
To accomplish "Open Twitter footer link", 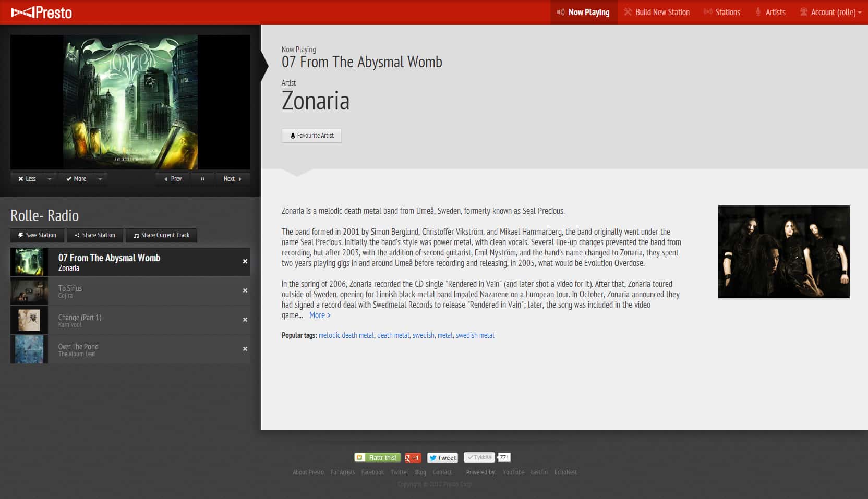I will (x=400, y=472).
